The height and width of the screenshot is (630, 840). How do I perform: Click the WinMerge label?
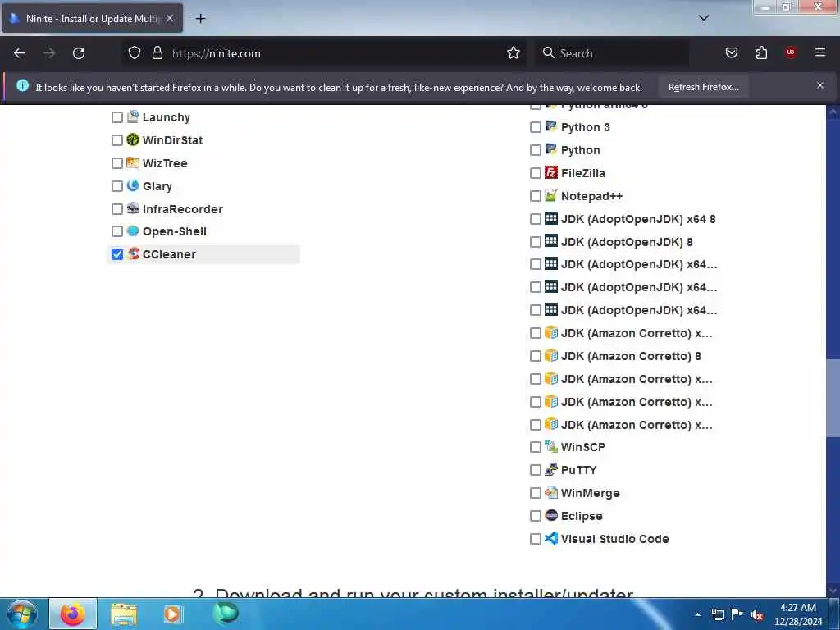click(x=590, y=493)
